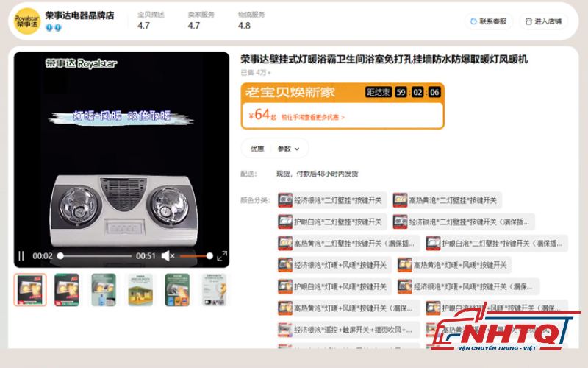Open the sixth thumbnail below the video
The image size is (588, 368).
pyautogui.click(x=214, y=290)
